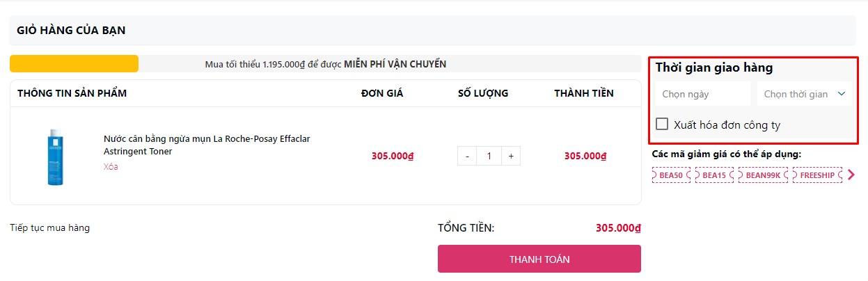Increase quantity with the plus button

pyautogui.click(x=511, y=156)
